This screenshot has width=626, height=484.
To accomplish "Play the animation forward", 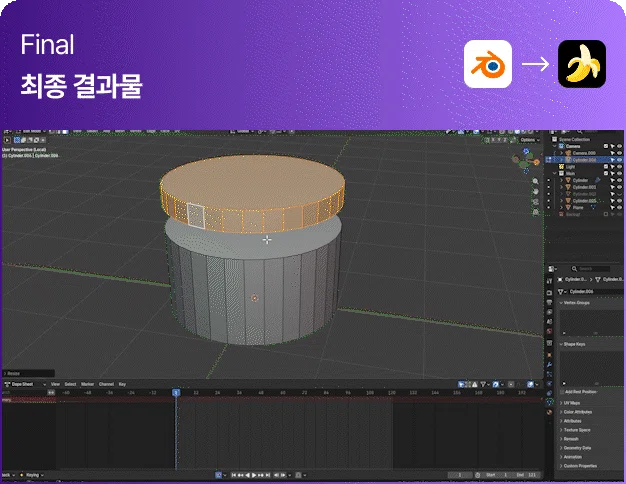I will [254, 475].
